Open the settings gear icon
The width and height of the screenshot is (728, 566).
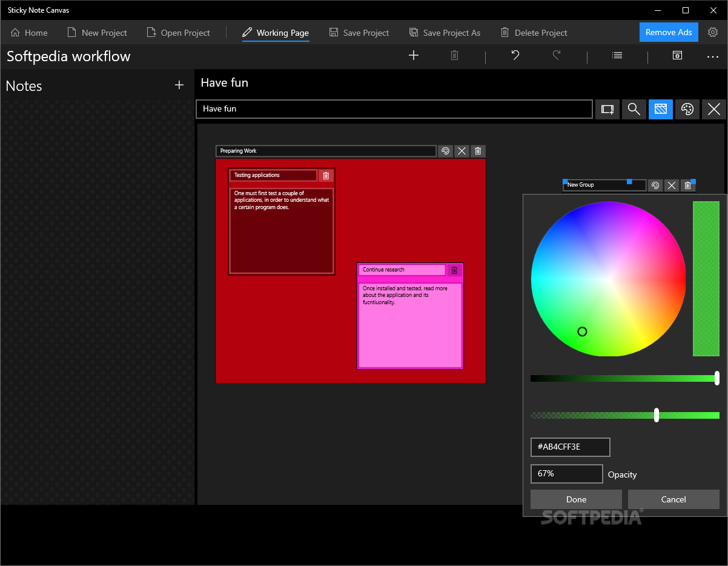pyautogui.click(x=713, y=32)
